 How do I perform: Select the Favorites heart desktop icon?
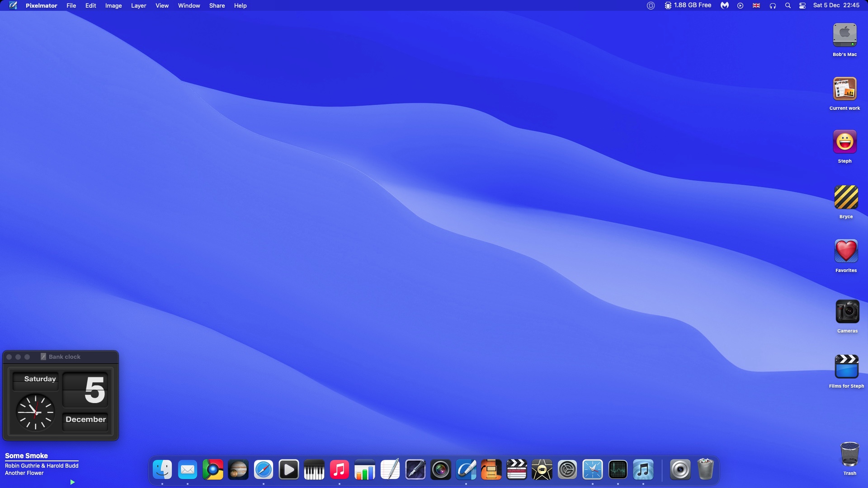pyautogui.click(x=846, y=251)
